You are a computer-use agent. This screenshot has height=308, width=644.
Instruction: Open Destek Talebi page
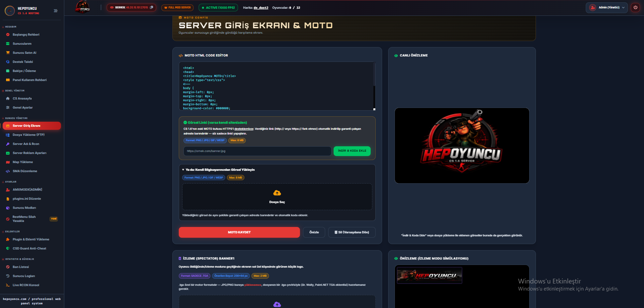click(x=23, y=62)
